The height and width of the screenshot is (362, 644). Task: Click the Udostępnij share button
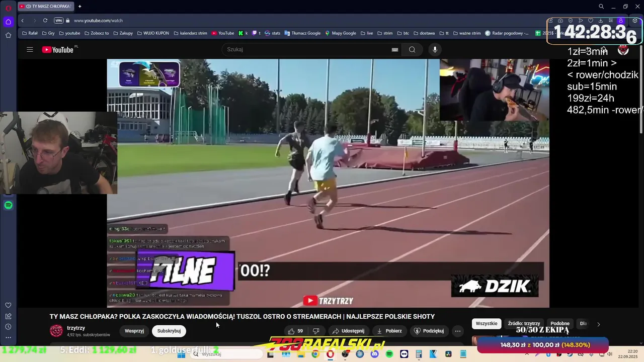coord(348,331)
